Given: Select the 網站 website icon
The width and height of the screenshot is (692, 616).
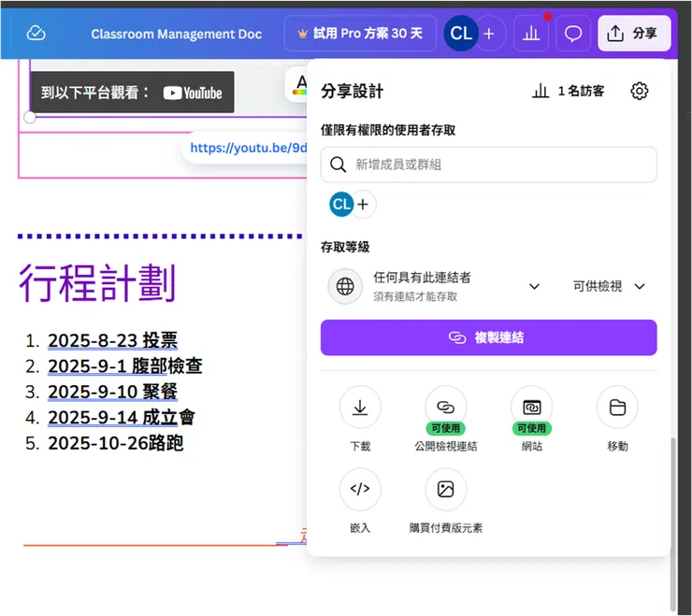Looking at the screenshot, I should (x=531, y=408).
